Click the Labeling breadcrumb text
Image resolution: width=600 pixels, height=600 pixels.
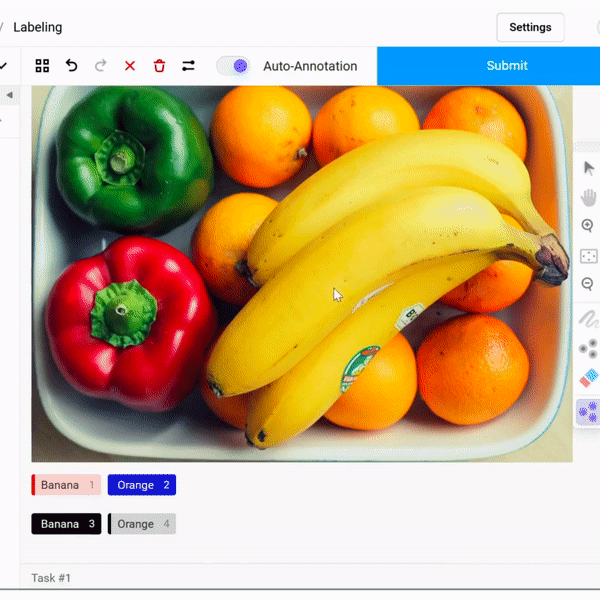coord(38,27)
